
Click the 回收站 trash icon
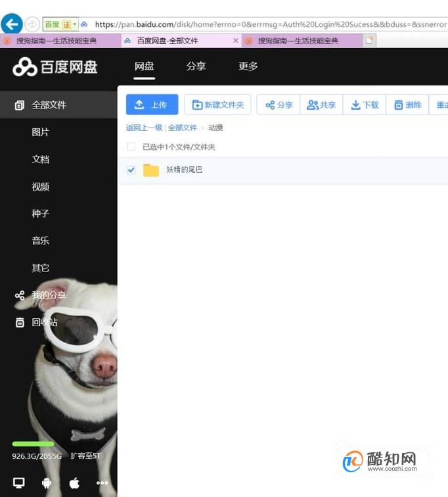coord(20,322)
